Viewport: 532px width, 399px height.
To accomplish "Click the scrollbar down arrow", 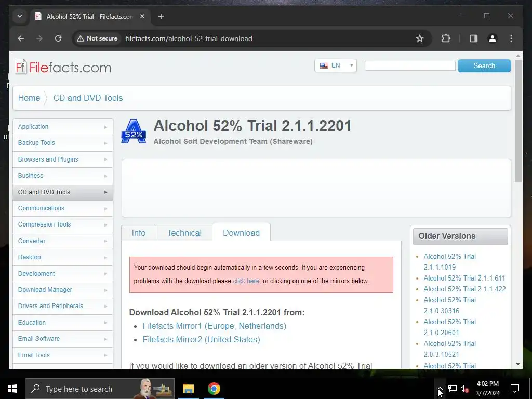I will [x=518, y=364].
